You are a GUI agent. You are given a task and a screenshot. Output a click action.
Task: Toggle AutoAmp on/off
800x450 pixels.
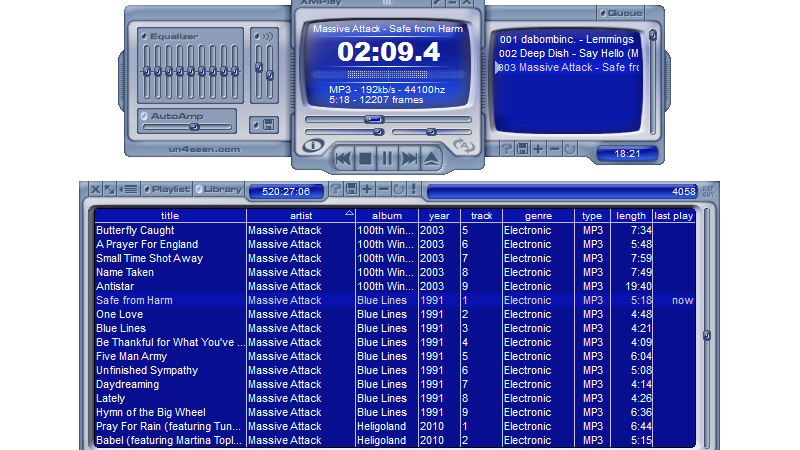(x=144, y=116)
